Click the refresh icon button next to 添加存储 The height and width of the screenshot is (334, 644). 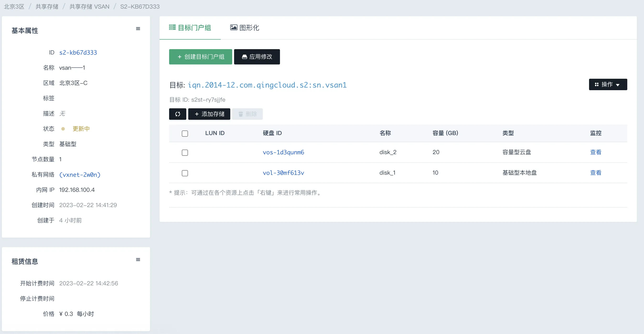click(x=177, y=114)
